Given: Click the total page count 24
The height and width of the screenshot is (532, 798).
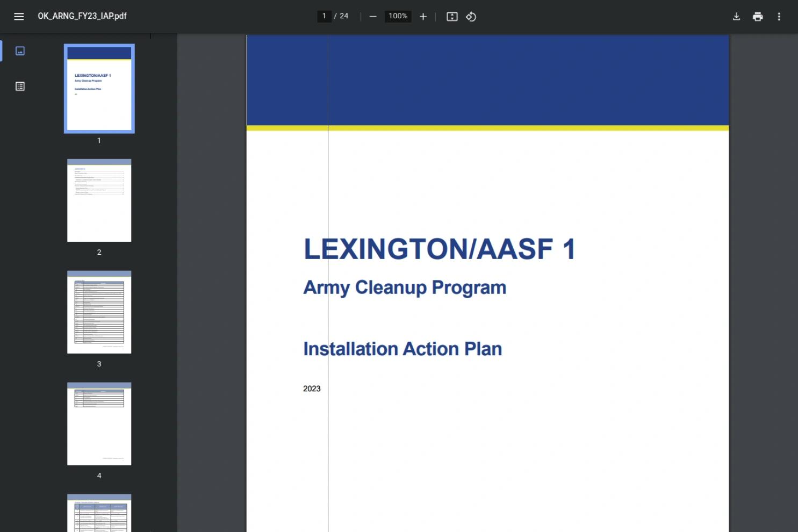Looking at the screenshot, I should click(344, 16).
